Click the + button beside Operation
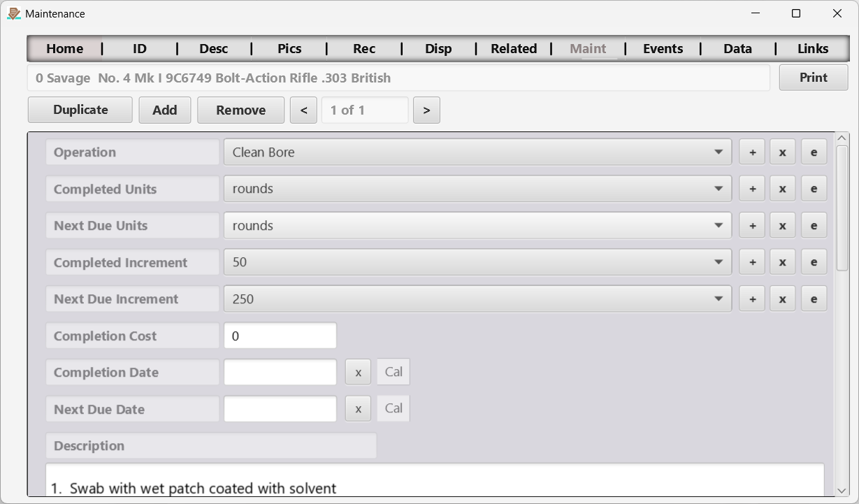 point(752,152)
